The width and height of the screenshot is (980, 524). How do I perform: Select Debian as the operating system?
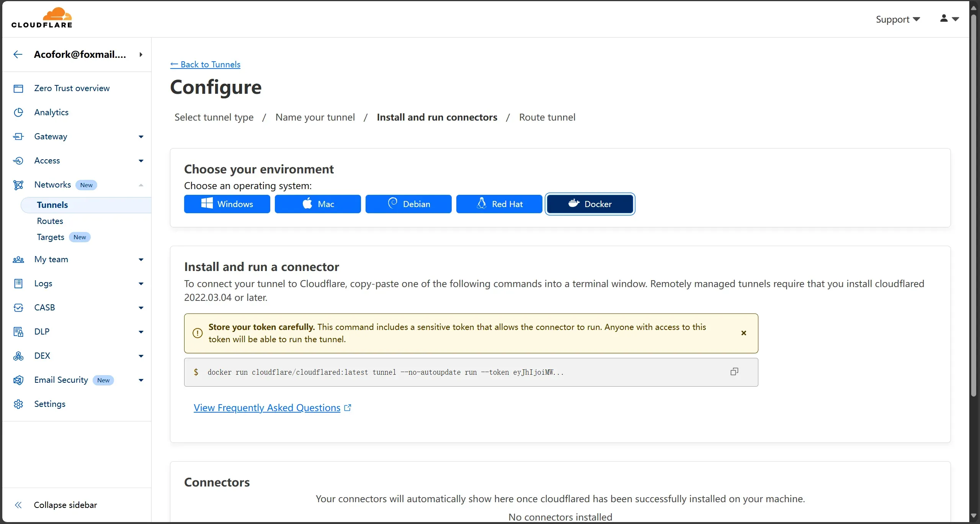click(408, 204)
